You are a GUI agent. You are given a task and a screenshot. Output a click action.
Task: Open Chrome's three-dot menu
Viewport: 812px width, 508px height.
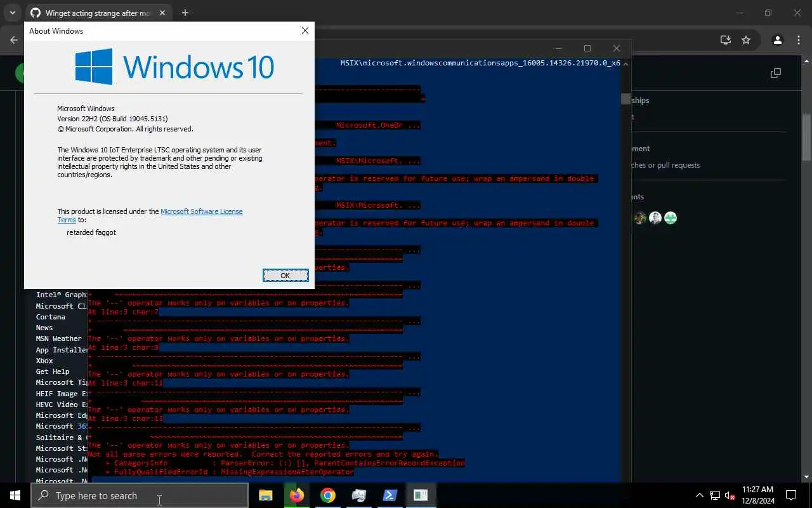(798, 40)
